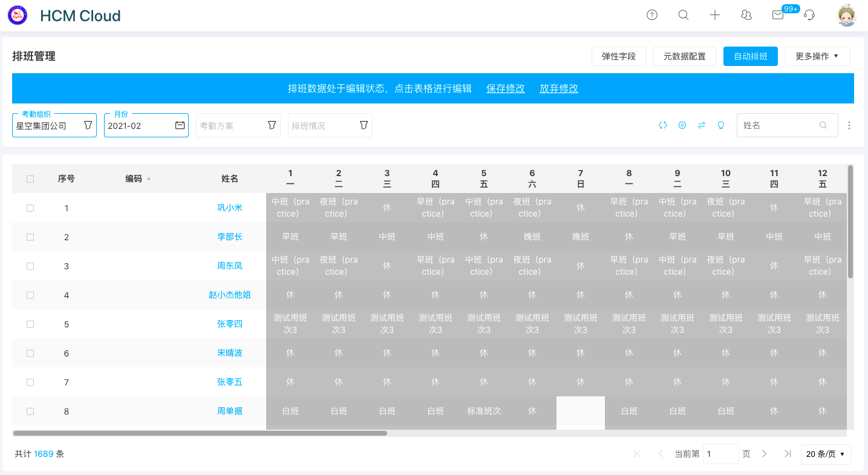868x475 pixels.
Task: Open employee link 赵小杰他姐
Action: tap(230, 295)
